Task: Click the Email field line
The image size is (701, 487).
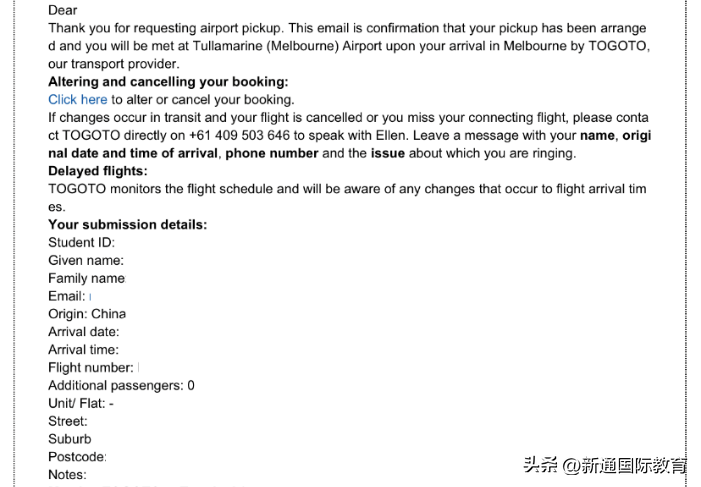Action: (67, 296)
